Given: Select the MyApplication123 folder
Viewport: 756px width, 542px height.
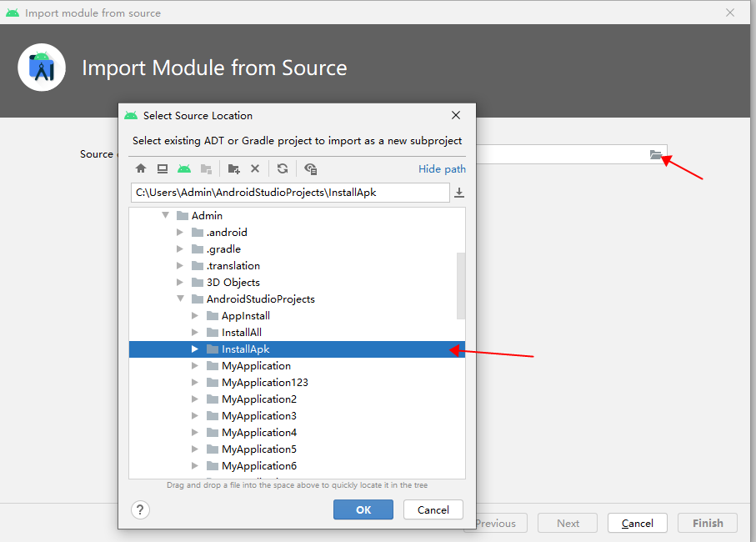Looking at the screenshot, I should tap(297, 383).
